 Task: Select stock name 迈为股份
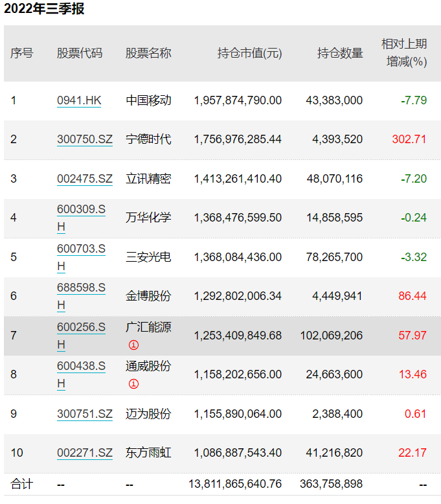tap(148, 414)
